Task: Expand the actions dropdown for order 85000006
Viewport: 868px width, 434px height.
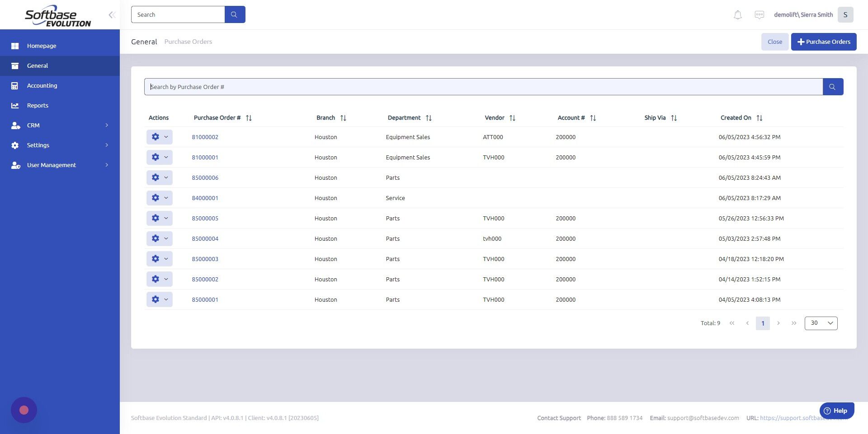Action: pyautogui.click(x=165, y=177)
